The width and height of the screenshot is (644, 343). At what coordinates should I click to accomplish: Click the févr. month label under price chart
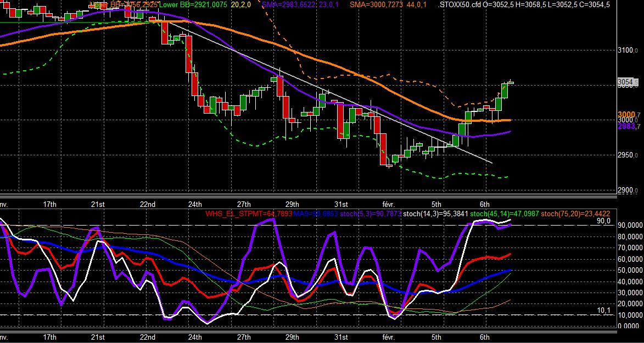pos(388,204)
